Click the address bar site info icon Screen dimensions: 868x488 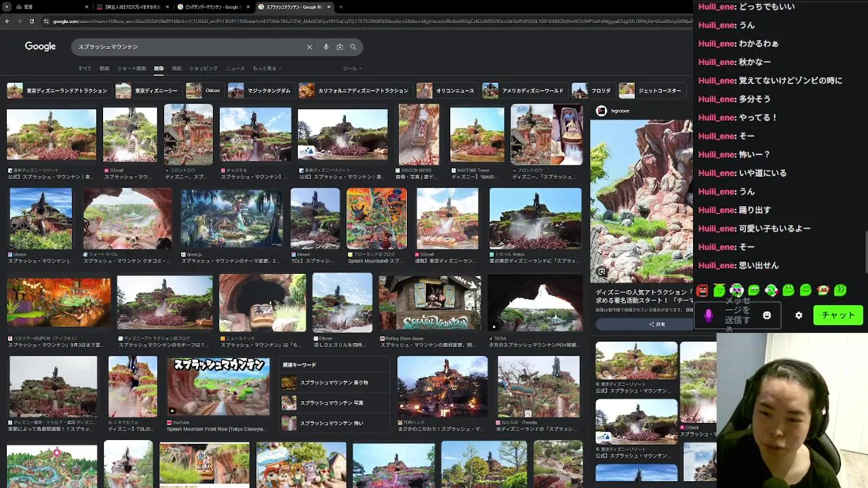coord(47,21)
